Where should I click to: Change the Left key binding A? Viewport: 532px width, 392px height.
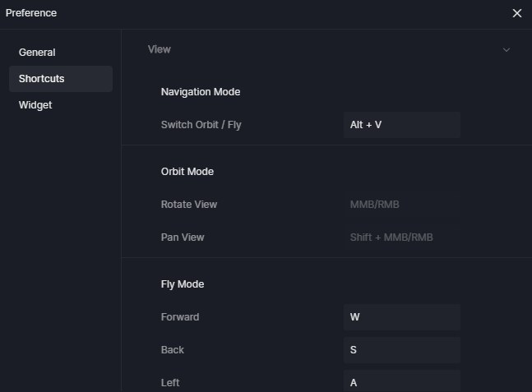[x=402, y=381]
